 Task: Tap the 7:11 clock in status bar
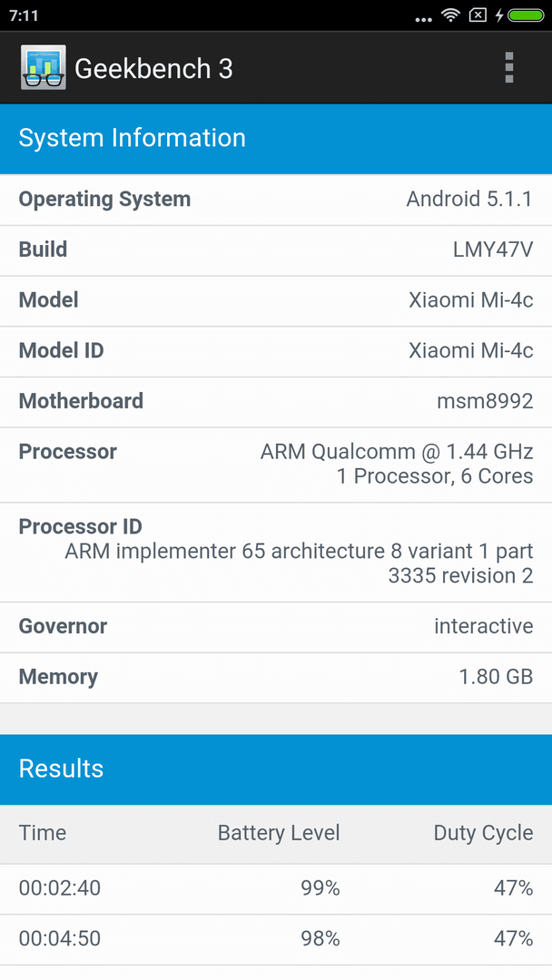pyautogui.click(x=24, y=15)
